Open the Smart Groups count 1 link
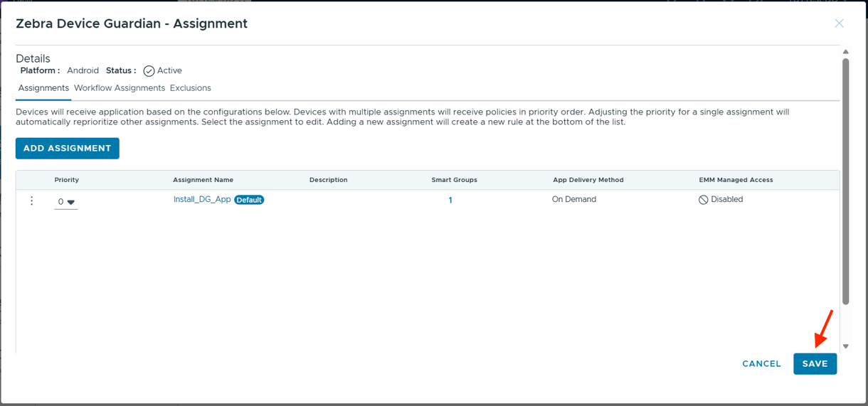 click(x=450, y=201)
